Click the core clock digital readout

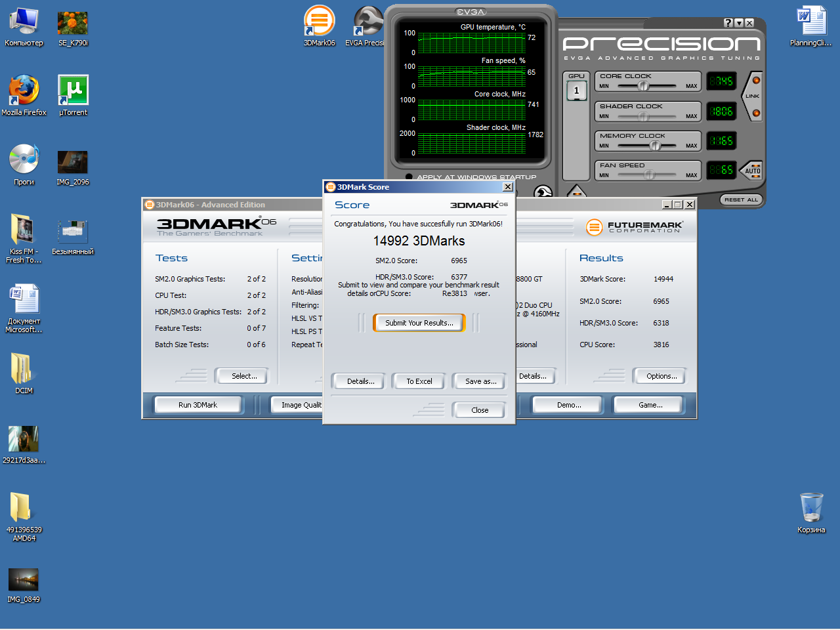tap(721, 81)
